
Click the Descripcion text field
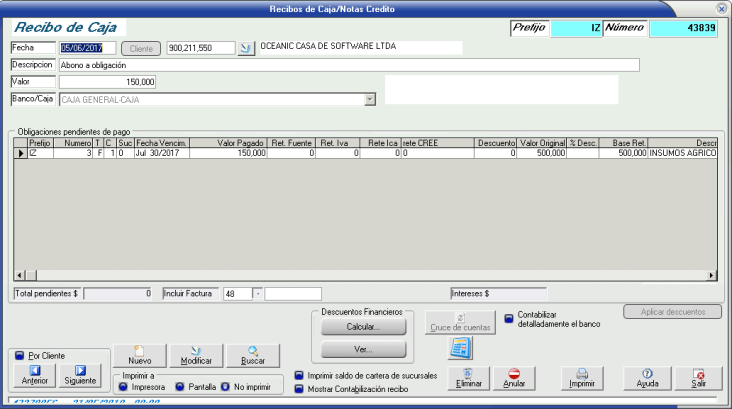(x=348, y=65)
